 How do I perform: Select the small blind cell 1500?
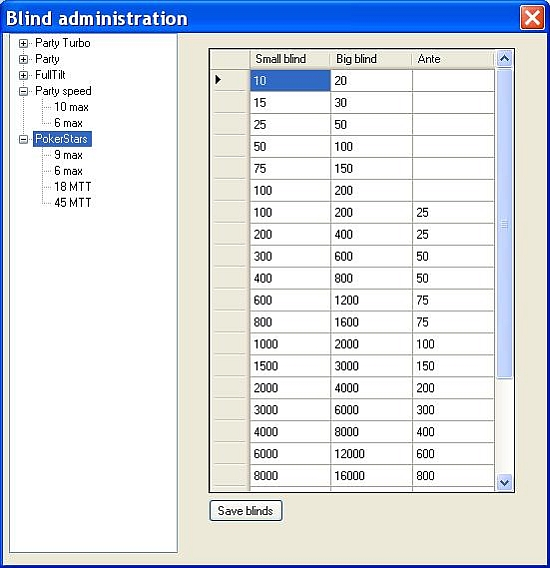point(290,366)
